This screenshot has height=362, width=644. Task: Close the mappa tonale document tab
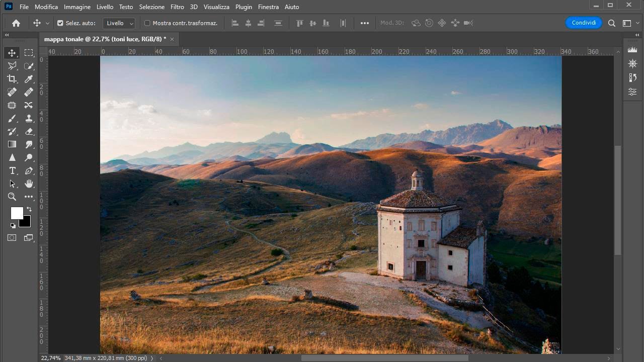coord(172,39)
